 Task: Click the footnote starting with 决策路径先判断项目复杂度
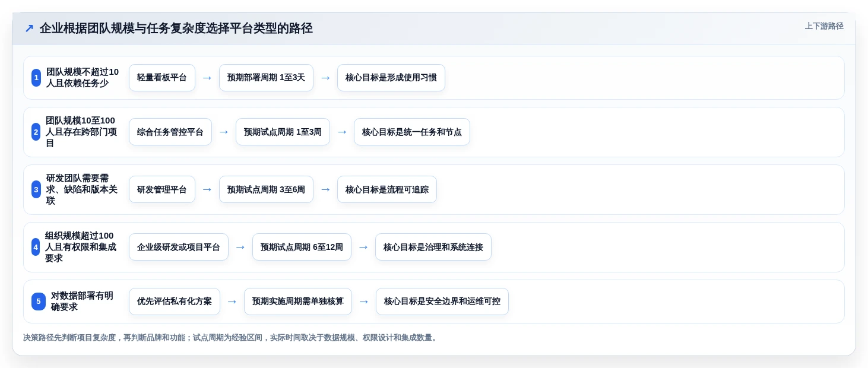pyautogui.click(x=231, y=338)
